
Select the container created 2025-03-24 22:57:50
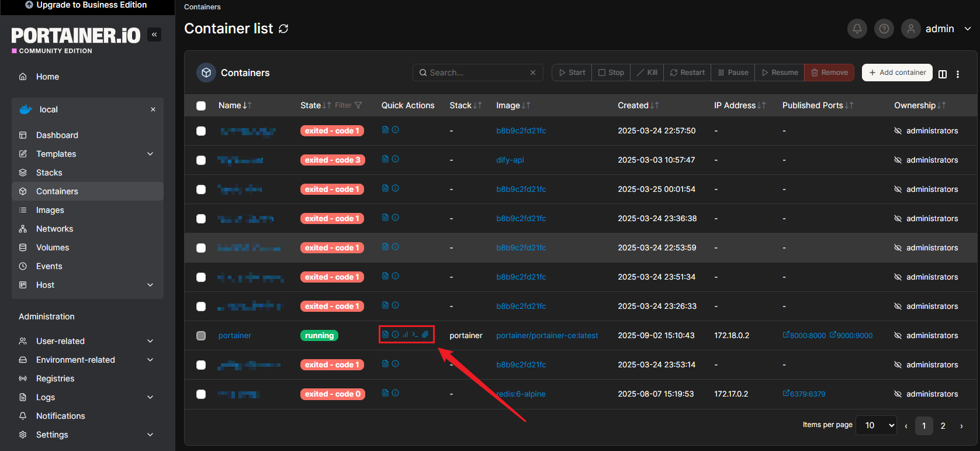point(201,131)
